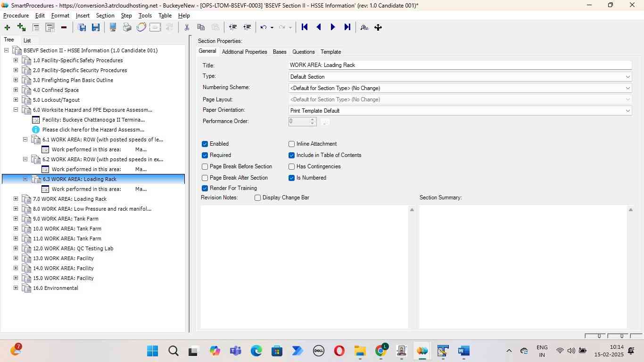Open the Table menu
The image size is (644, 362).
(165, 16)
